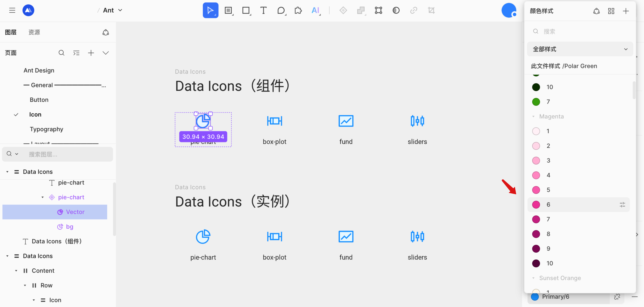Viewport: 644px width, 307px height.
Task: Switch color styles to grid view
Action: [x=611, y=11]
